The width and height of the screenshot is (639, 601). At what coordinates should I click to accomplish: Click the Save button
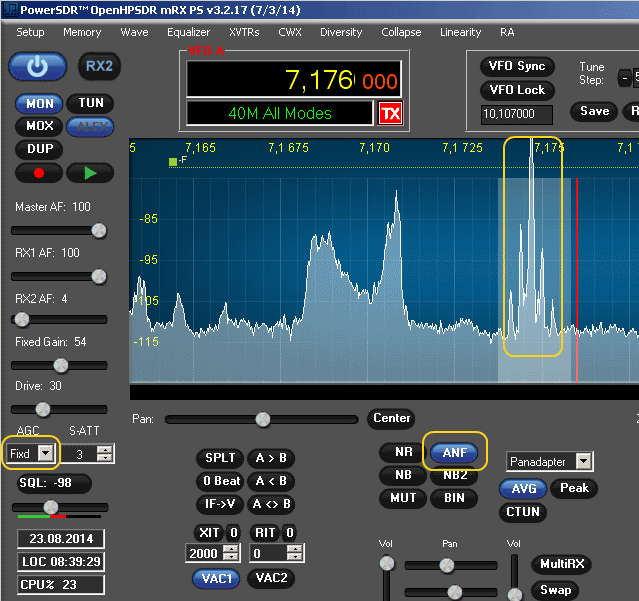click(x=595, y=111)
